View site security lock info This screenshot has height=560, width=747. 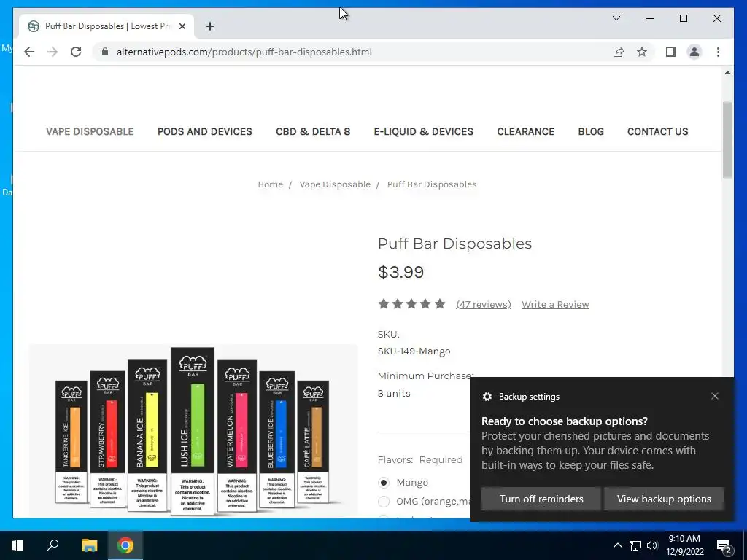click(x=105, y=52)
